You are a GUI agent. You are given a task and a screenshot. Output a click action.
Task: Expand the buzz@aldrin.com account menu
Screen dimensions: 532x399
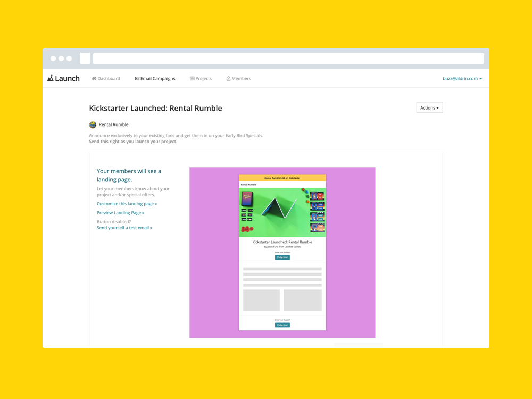coord(462,78)
